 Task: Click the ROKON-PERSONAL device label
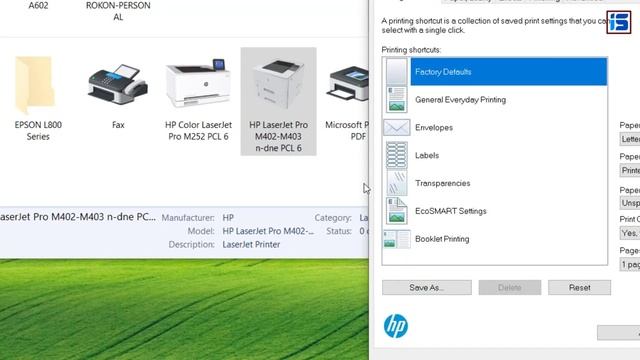118,11
